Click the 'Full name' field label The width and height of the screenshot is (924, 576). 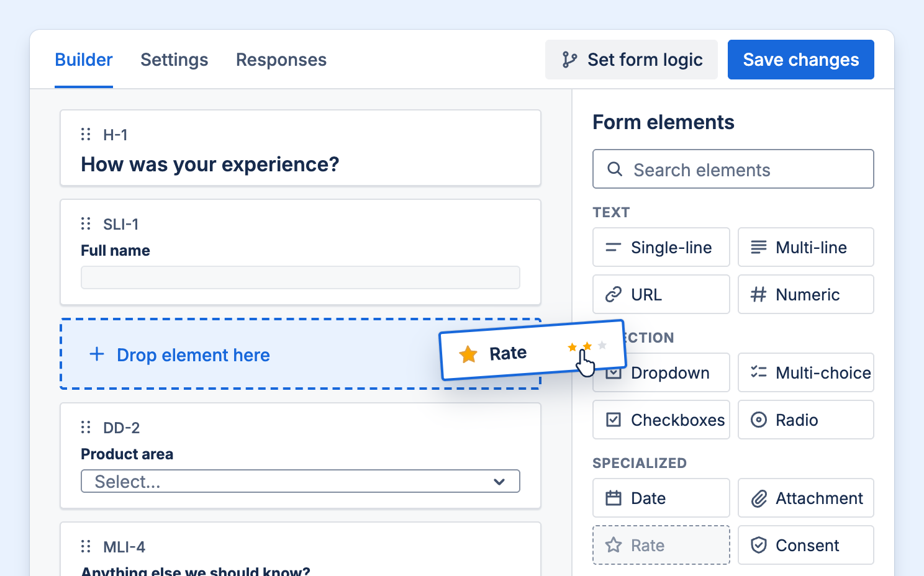point(115,250)
